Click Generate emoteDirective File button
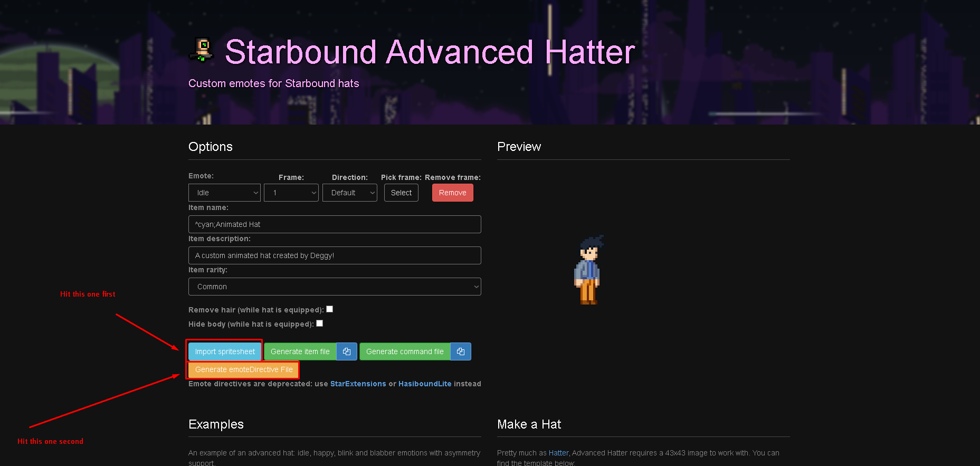 pos(244,369)
